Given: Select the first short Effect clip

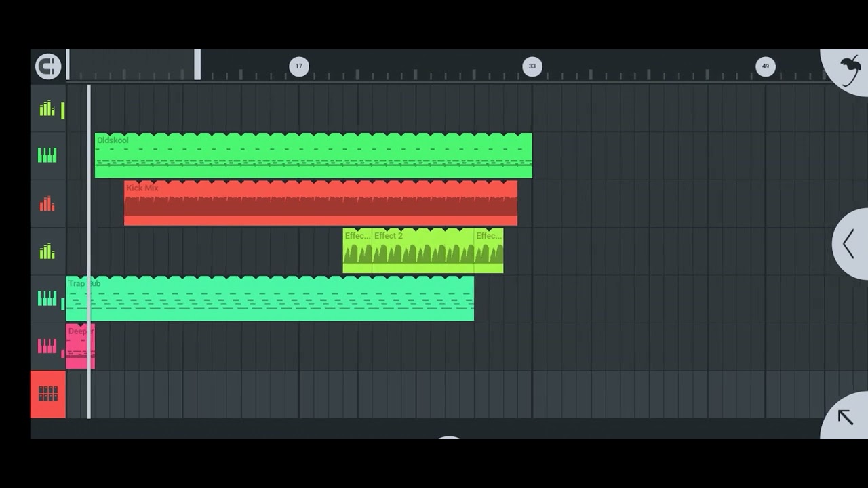Looking at the screenshot, I should pos(357,251).
